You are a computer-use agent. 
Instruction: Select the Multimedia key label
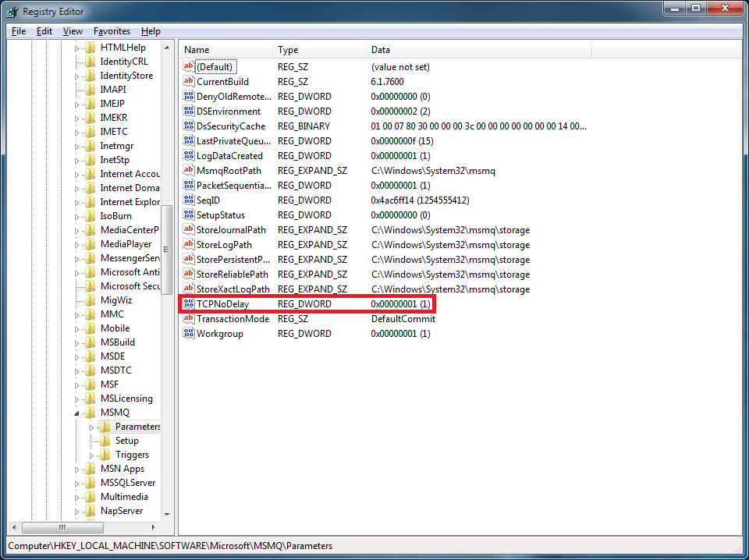point(124,497)
